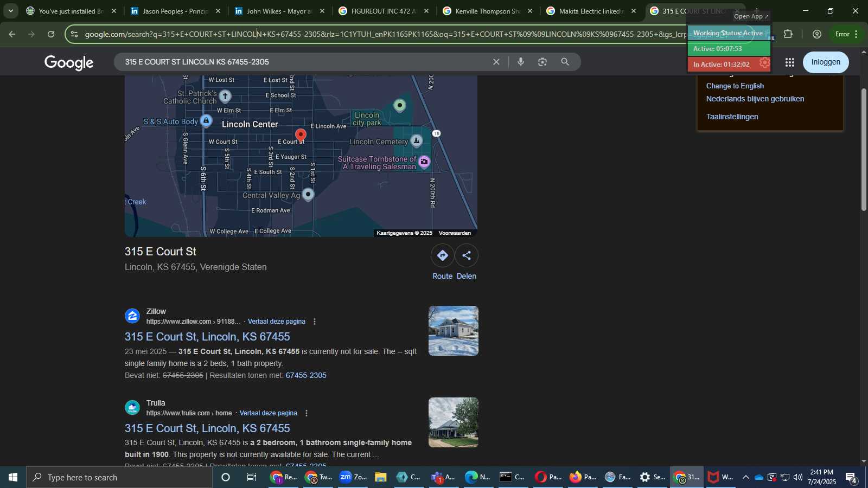Click the red map pin marker
Image resolution: width=868 pixels, height=488 pixels.
pyautogui.click(x=301, y=135)
